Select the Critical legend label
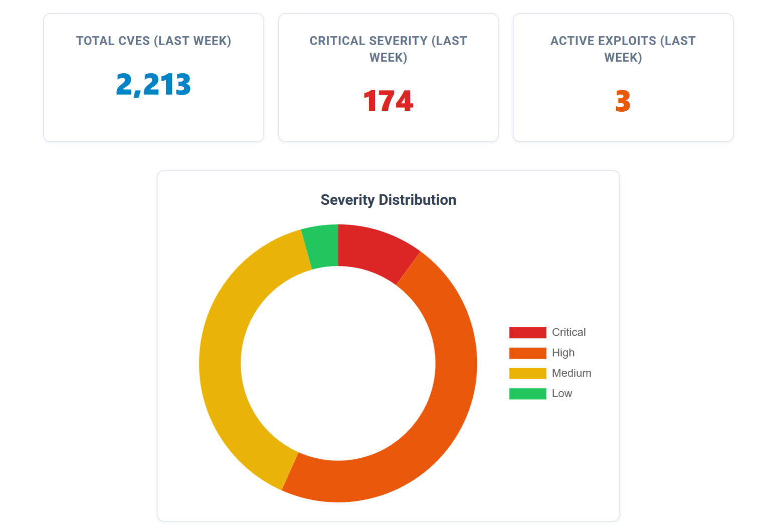Viewport: 770px width, 532px height. (568, 333)
